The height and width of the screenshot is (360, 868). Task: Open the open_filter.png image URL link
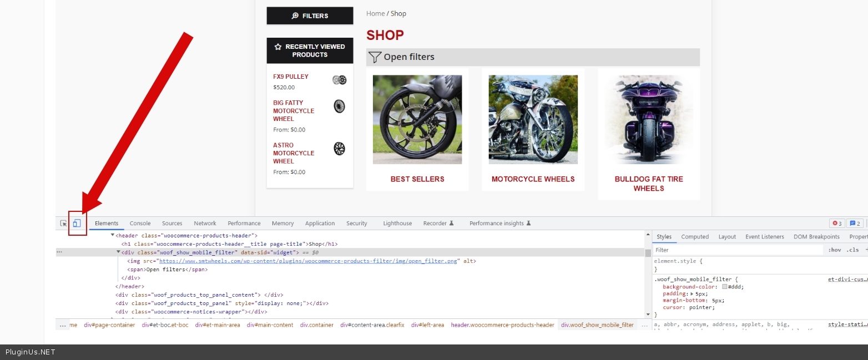click(x=309, y=261)
